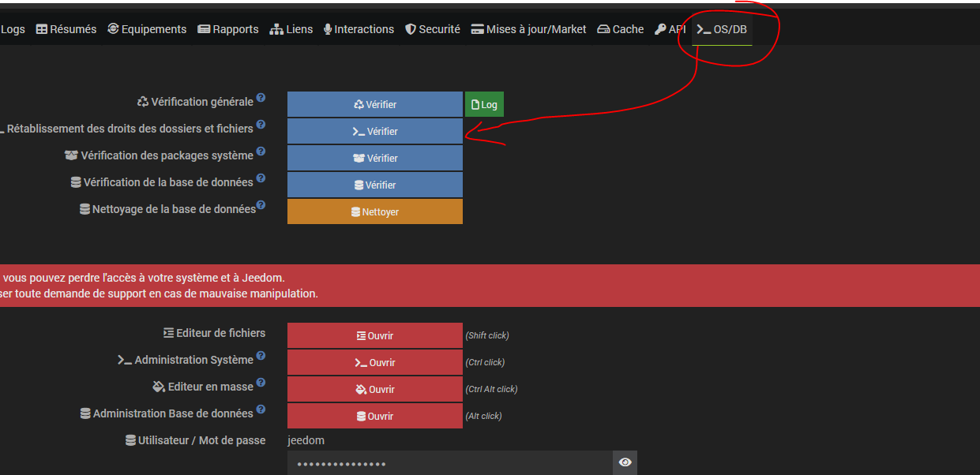Select the Cache tab
The width and height of the screenshot is (980, 475).
coord(621,29)
